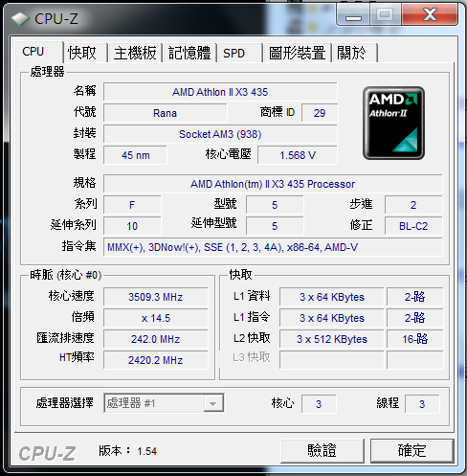Switch to the 記憶體 tab
Image resolution: width=467 pixels, height=476 pixels.
coord(189,53)
